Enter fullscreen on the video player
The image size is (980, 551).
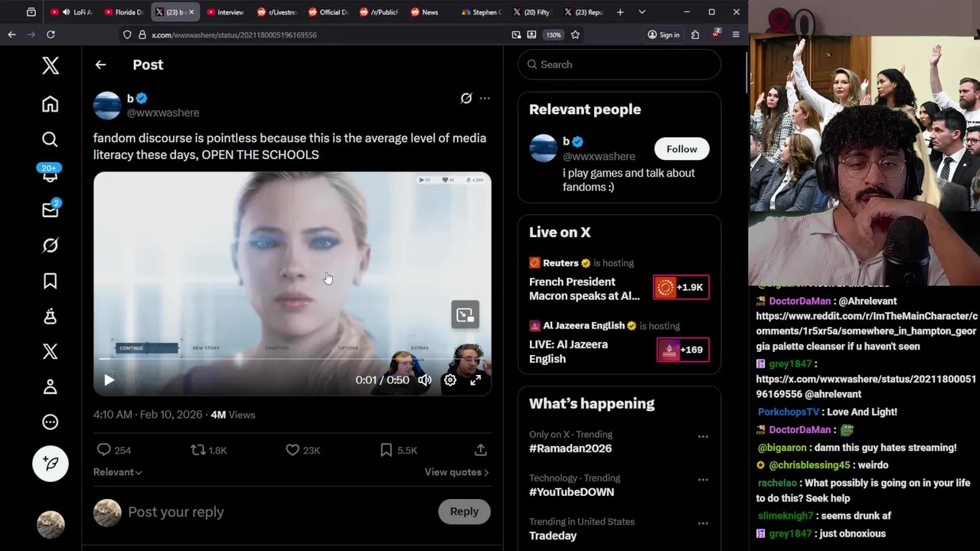point(475,380)
